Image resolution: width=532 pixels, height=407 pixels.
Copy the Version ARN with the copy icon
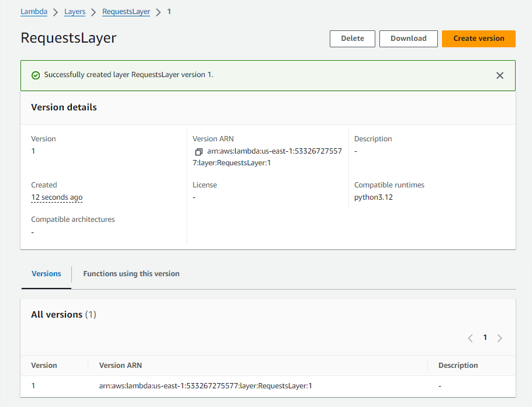(x=199, y=152)
